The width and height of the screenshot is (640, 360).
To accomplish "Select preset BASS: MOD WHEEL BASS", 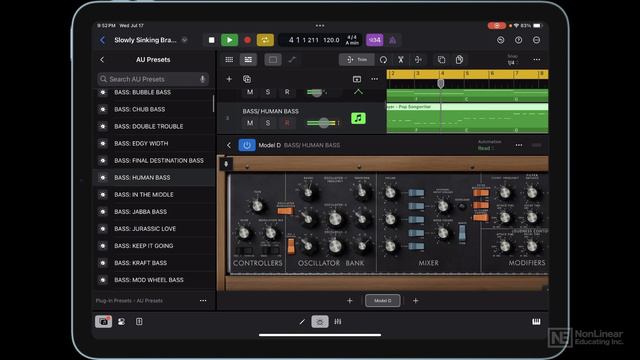I will (154, 280).
